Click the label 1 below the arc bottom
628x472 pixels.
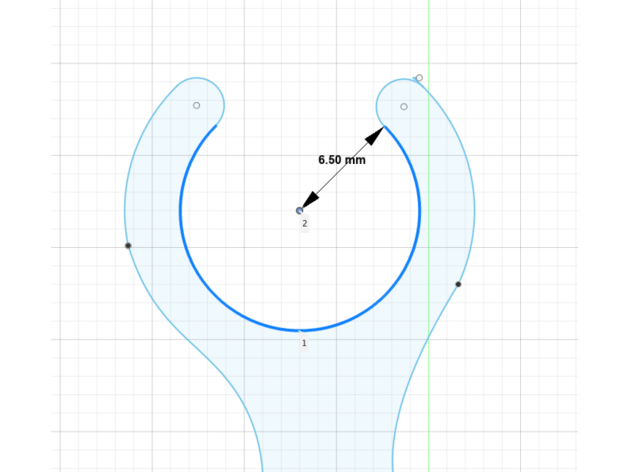click(x=304, y=343)
